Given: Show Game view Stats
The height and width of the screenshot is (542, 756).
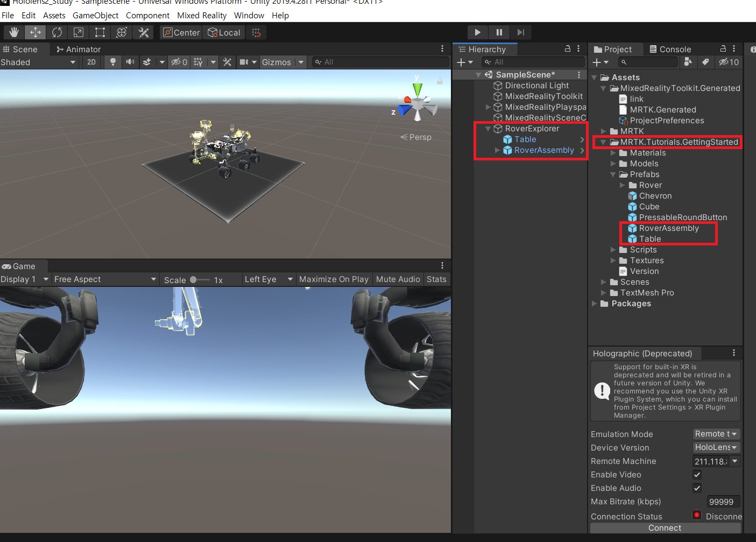Looking at the screenshot, I should [436, 279].
